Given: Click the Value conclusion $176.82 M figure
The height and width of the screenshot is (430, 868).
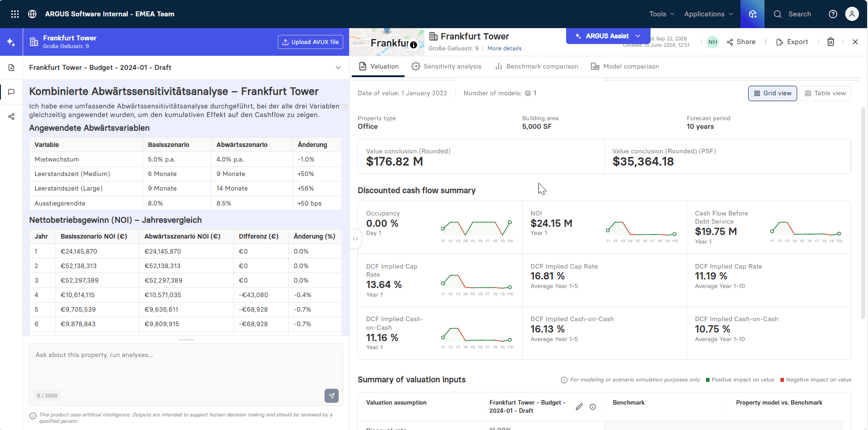Looking at the screenshot, I should (395, 162).
